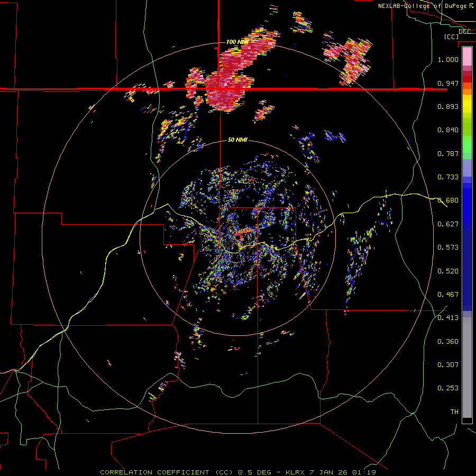Select the 0.467 scale label
Screen dimensions: 476x476
tap(448, 294)
